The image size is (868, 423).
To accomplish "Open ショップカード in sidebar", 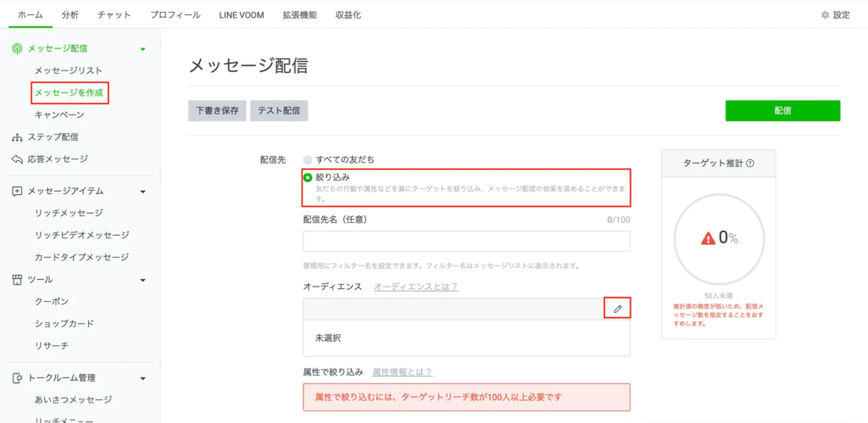I will coord(64,324).
